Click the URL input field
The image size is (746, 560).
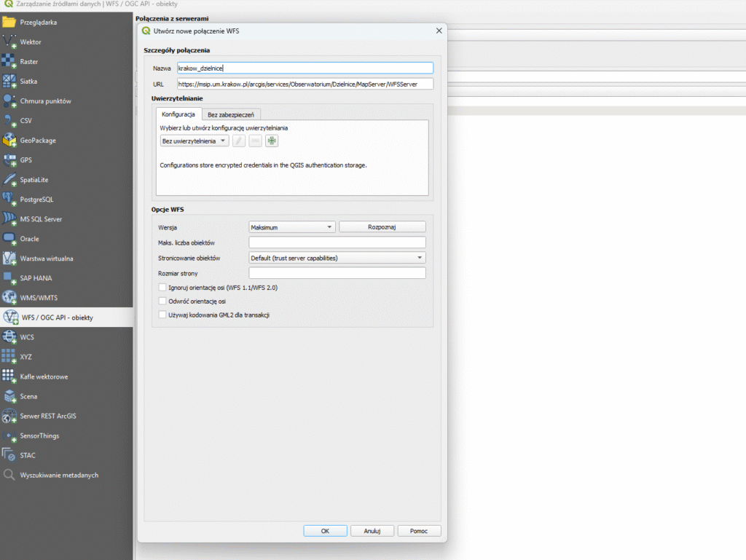click(305, 84)
